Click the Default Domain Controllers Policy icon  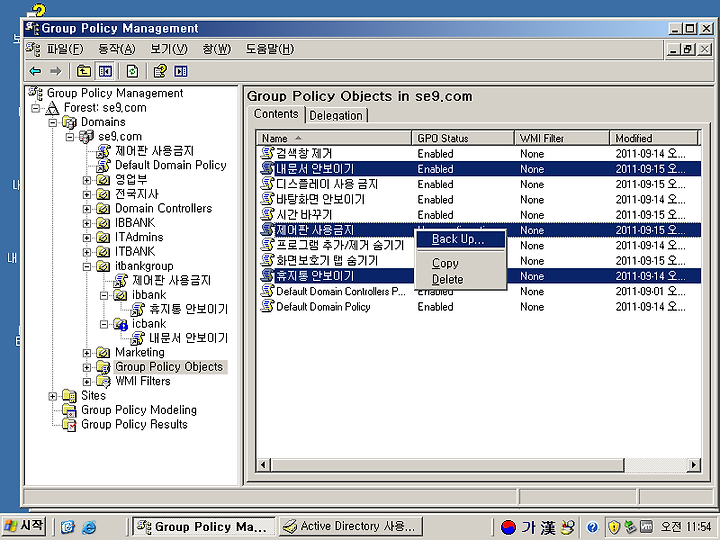267,291
